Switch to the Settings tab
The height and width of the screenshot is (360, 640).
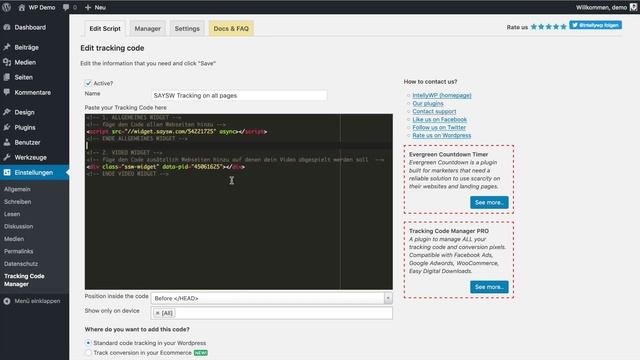187,29
